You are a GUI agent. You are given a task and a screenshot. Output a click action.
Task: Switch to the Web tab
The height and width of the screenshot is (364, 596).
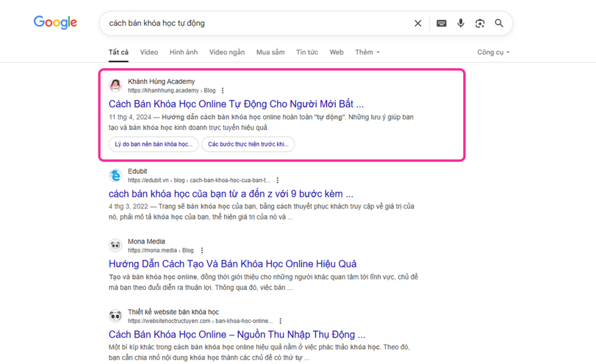coord(336,52)
